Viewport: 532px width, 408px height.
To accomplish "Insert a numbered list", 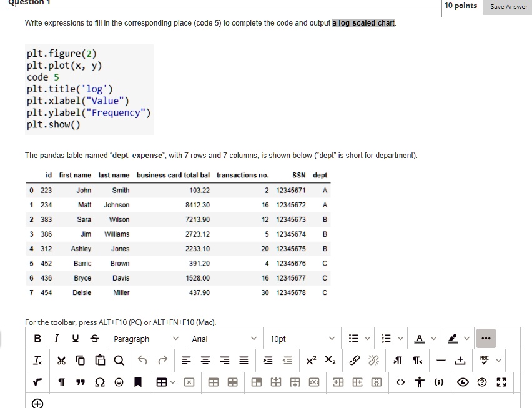I will pyautogui.click(x=386, y=339).
